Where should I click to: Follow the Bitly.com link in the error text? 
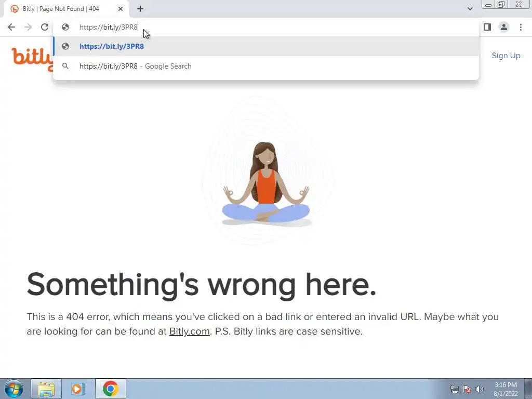(x=189, y=331)
